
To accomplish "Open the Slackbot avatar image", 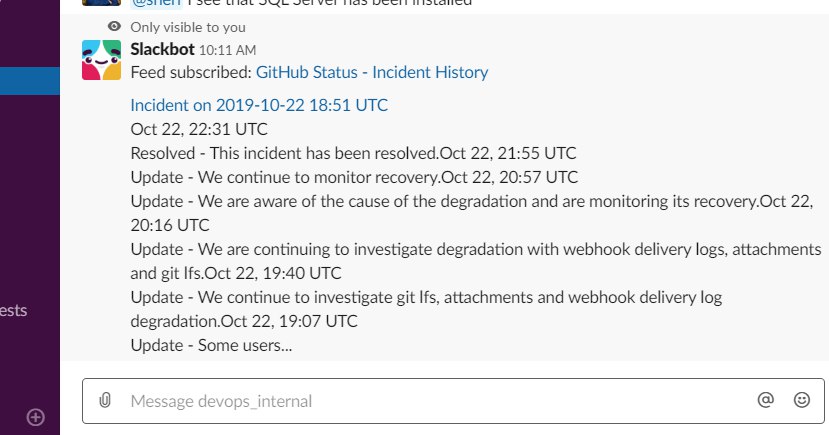I will (102, 60).
